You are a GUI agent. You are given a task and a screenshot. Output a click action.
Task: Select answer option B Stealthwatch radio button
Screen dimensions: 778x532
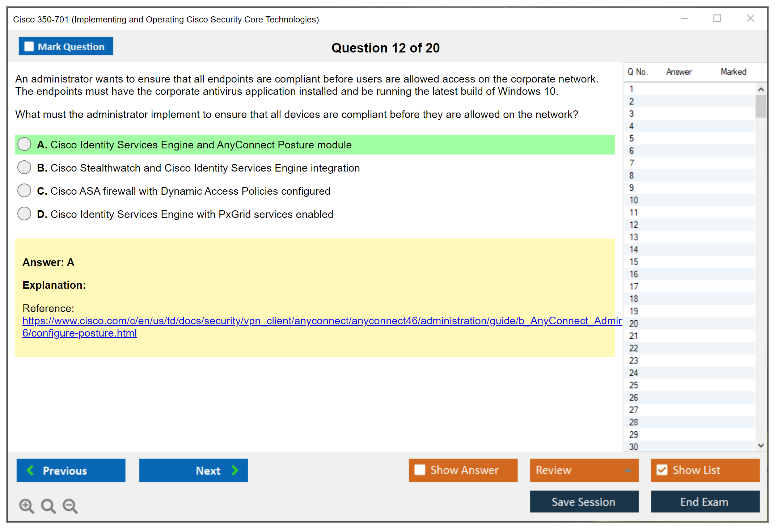(x=24, y=168)
